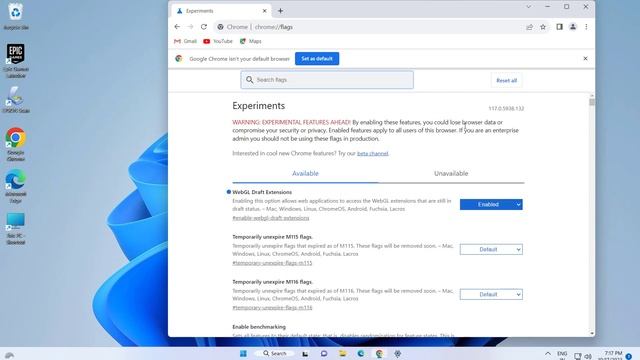Image resolution: width=640 pixels, height=360 pixels.
Task: Show hidden system tray icons
Action: (548, 353)
